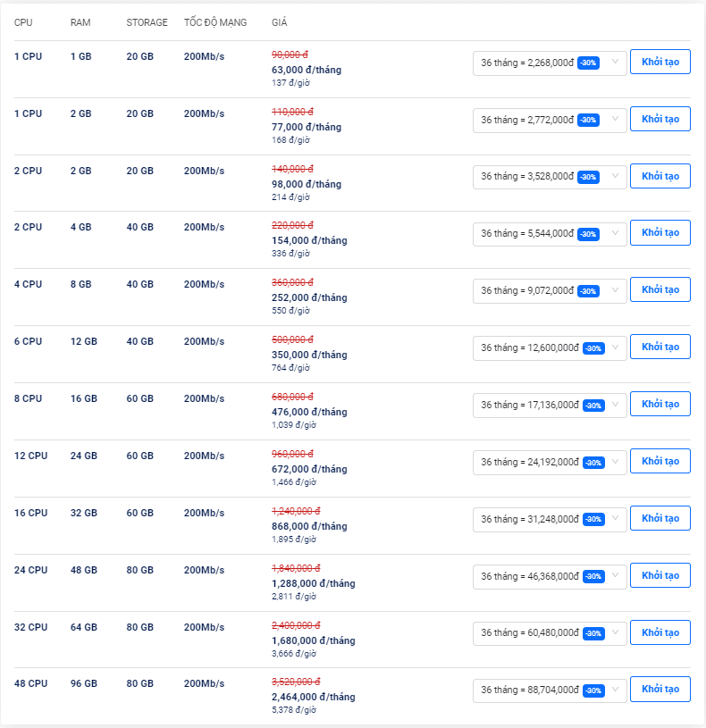
Task: Open the 36 tháng = 46,368,000đ dropdown
Action: click(x=550, y=576)
